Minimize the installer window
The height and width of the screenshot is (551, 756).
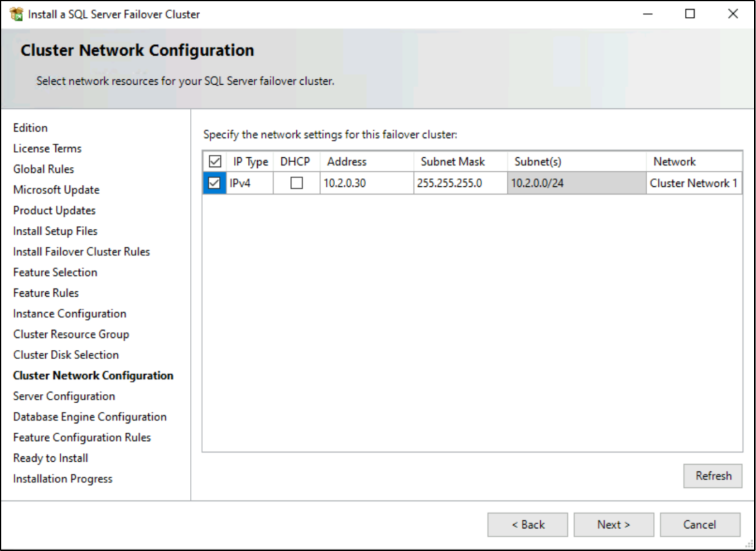click(x=648, y=14)
